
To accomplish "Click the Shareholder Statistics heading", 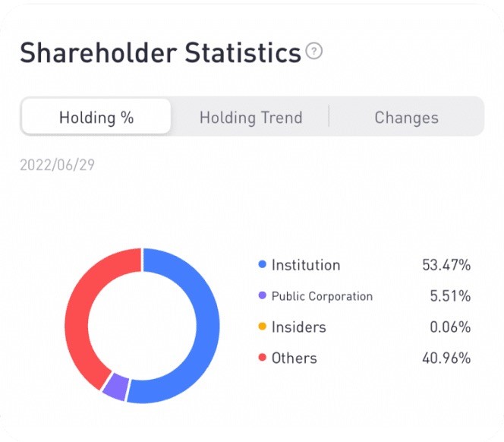I will point(160,53).
